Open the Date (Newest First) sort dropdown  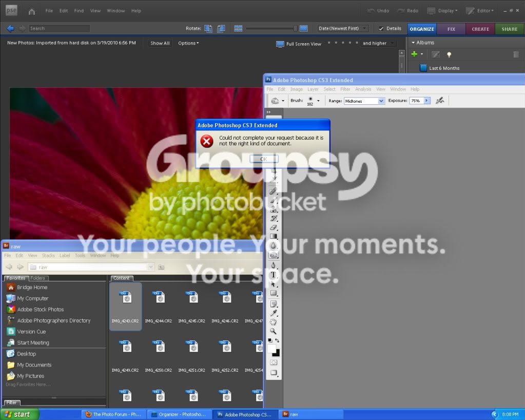coord(343,28)
